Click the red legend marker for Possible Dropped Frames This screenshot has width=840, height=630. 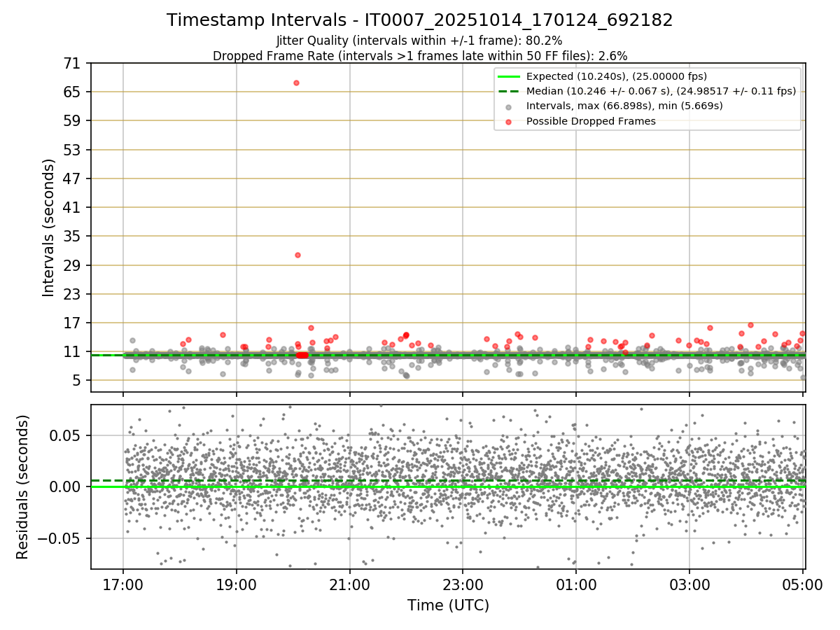(508, 122)
